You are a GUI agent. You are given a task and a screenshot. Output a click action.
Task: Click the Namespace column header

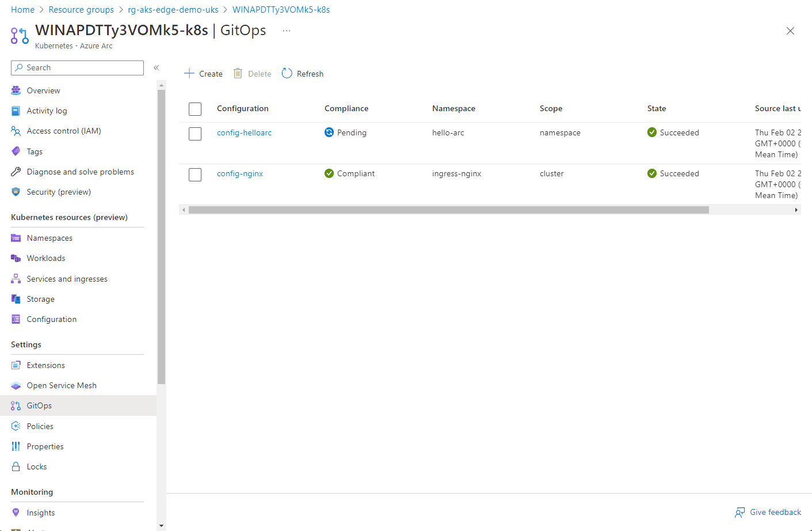coord(453,108)
